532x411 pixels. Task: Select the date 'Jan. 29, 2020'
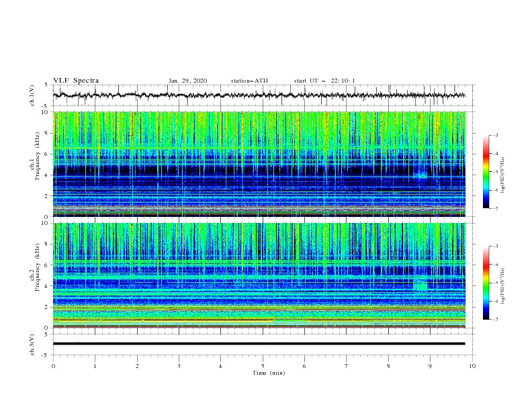[x=187, y=81]
